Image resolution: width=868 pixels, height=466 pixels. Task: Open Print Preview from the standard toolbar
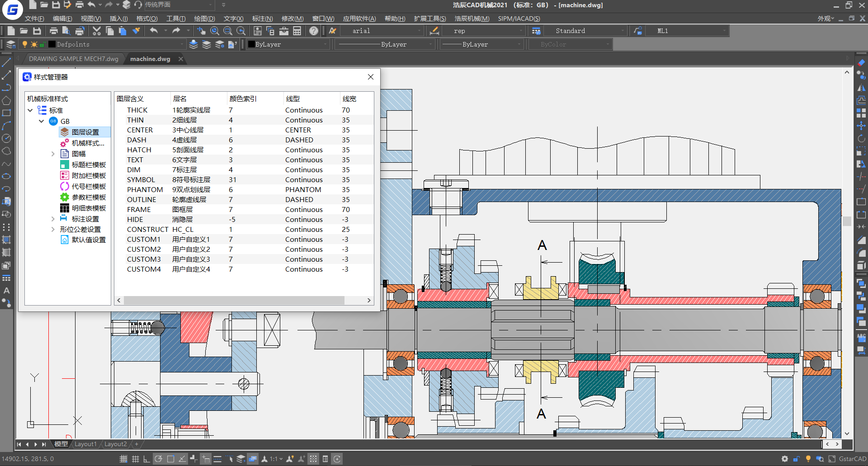[66, 31]
